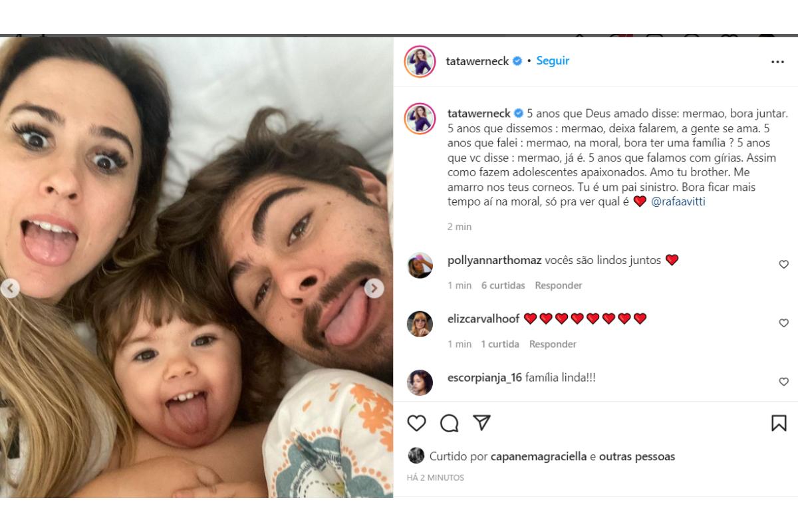This screenshot has height=532, width=798.
Task: Reply to pollyannarthomaz's comment
Action: click(559, 285)
